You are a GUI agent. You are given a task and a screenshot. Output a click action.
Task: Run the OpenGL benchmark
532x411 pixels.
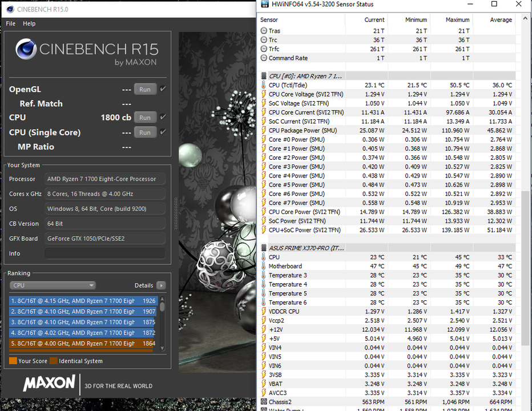point(145,89)
